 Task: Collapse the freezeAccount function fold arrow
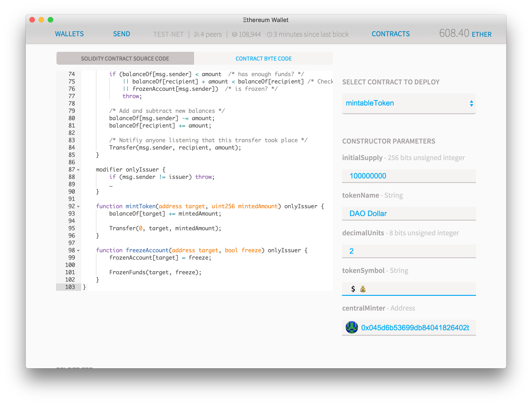(78, 251)
